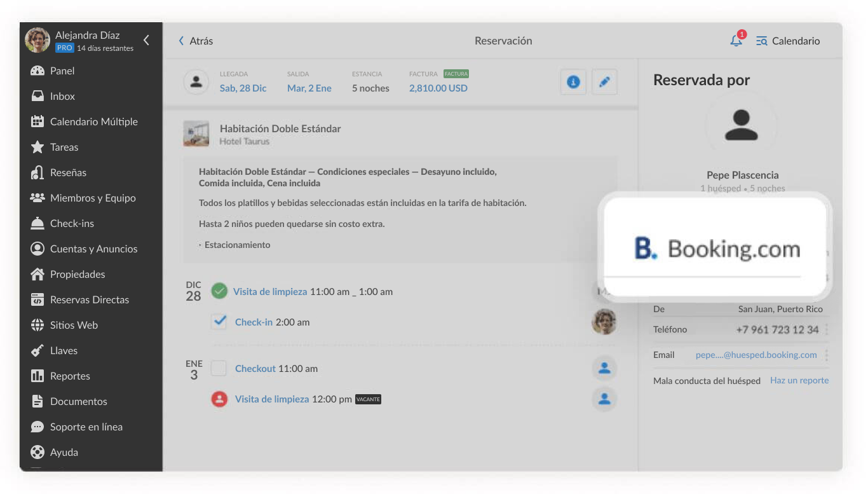The image size is (868, 494).
Task: Click phone number +7 961 723 12 34
Action: (777, 329)
